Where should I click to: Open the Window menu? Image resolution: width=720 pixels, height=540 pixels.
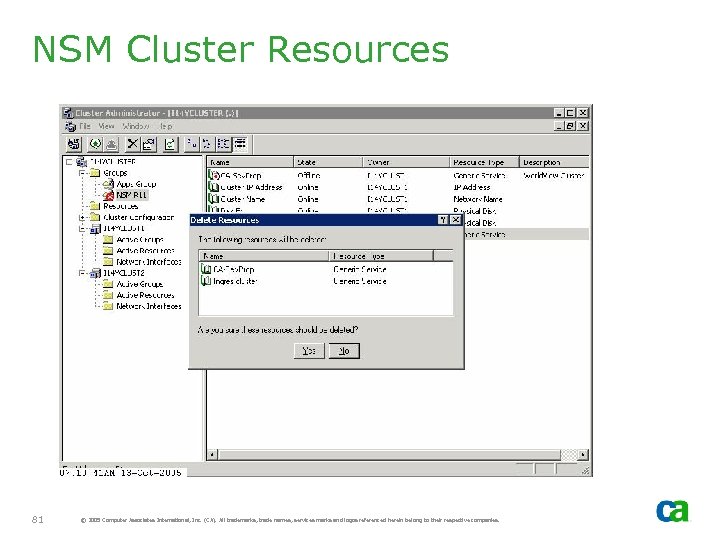[x=135, y=126]
